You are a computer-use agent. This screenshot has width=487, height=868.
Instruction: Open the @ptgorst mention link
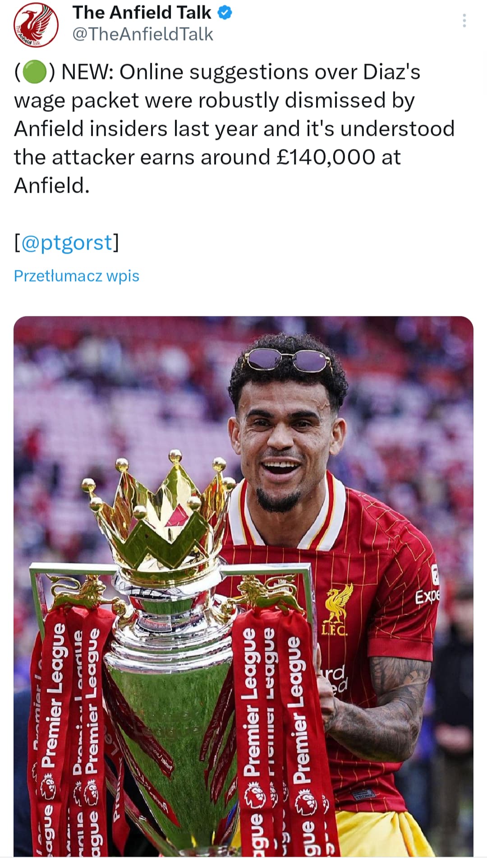click(x=67, y=242)
